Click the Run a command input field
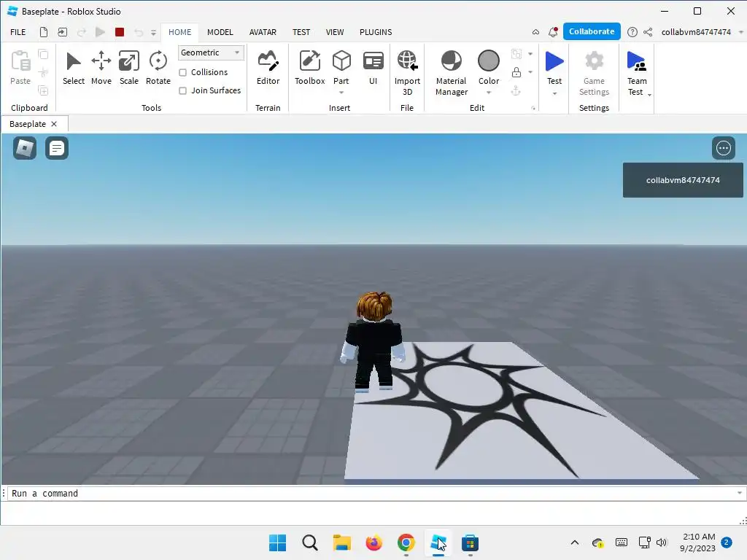This screenshot has height=560, width=747. (371, 494)
